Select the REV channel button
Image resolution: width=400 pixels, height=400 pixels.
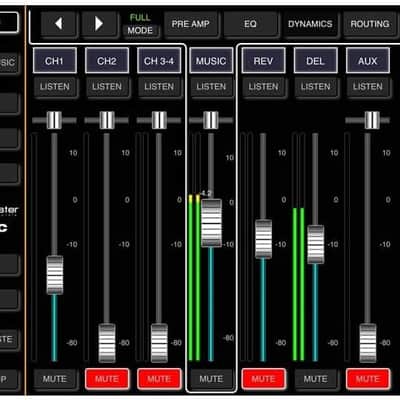(264, 60)
